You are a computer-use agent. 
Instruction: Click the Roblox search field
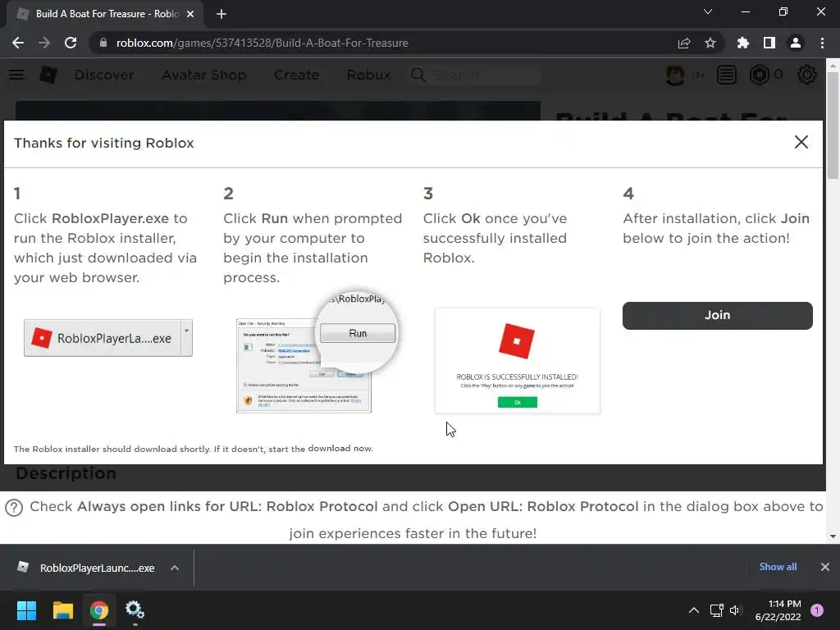pyautogui.click(x=476, y=75)
